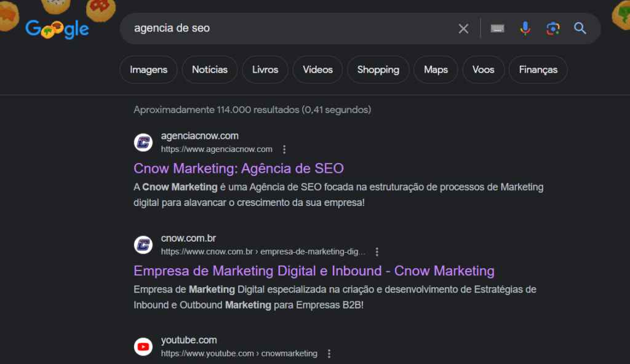Open more options for cnow.com.br result
Viewport: 630px width, 364px height.
click(377, 252)
